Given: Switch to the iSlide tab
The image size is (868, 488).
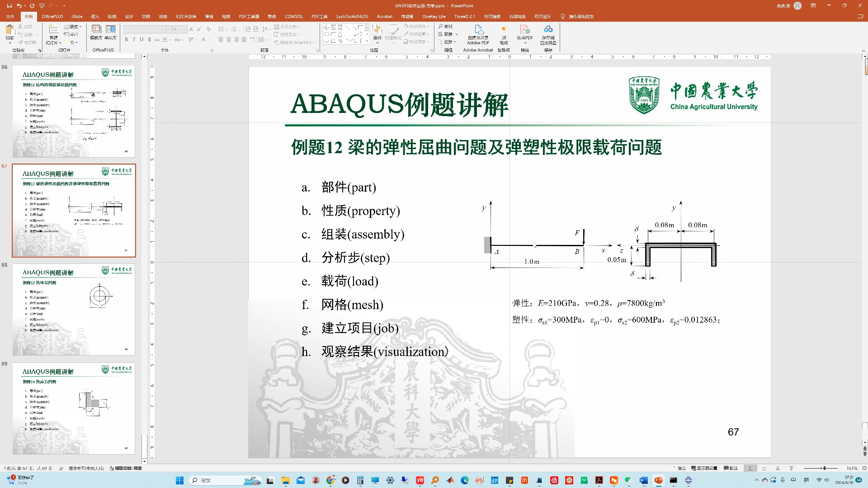Looking at the screenshot, I should [x=77, y=16].
